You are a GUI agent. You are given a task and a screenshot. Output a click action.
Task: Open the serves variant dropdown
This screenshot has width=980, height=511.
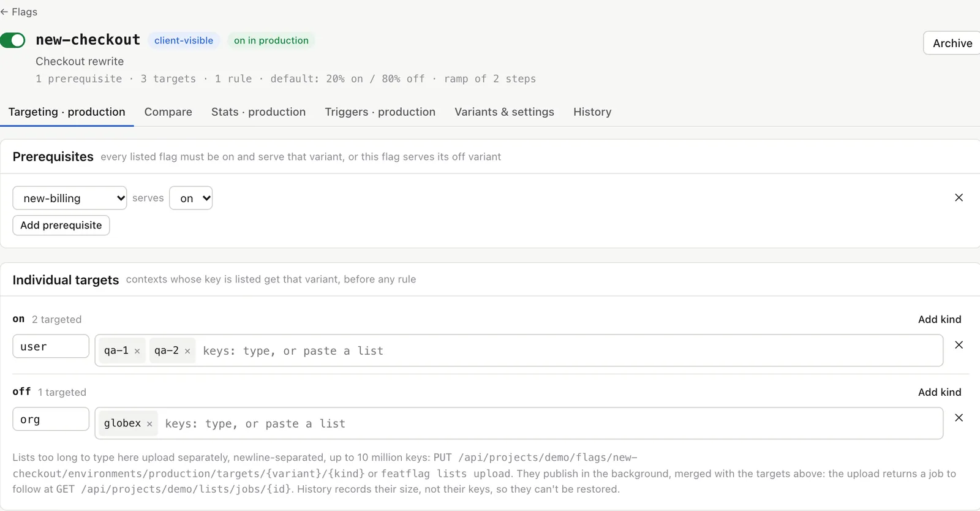coord(191,198)
